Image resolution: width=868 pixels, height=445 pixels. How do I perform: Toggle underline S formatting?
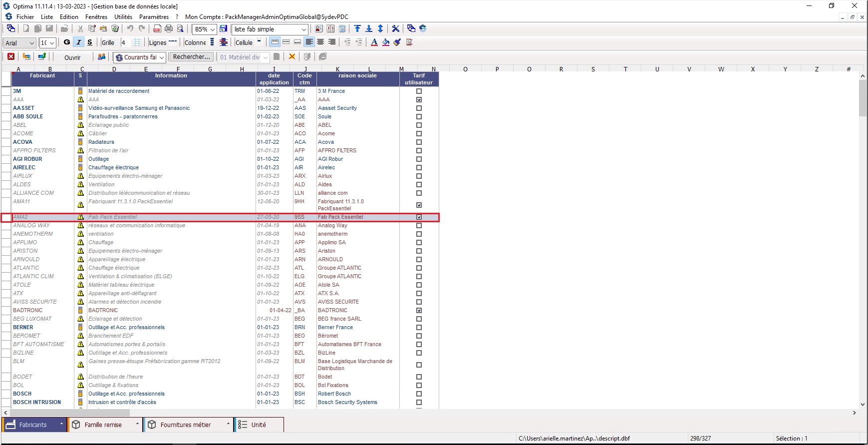pos(90,42)
